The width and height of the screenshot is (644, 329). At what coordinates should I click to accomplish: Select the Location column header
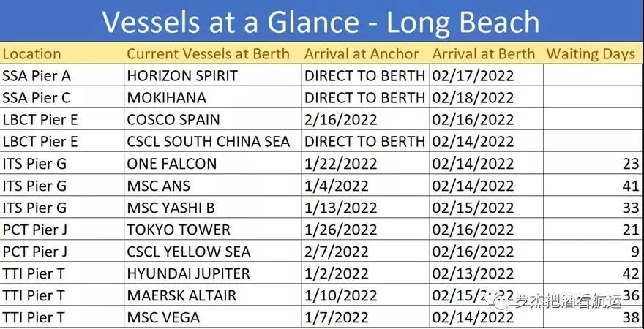click(x=31, y=54)
